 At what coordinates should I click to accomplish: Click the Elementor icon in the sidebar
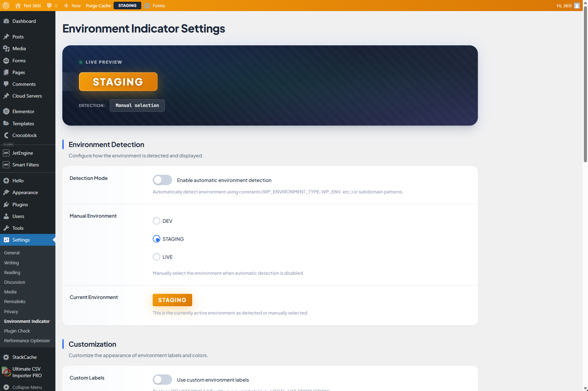[7, 111]
